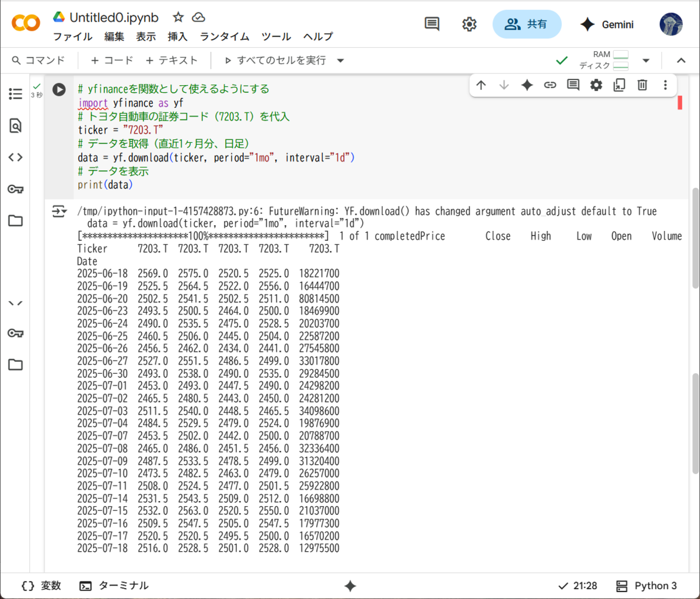Open Gemini assistant

coord(607,24)
